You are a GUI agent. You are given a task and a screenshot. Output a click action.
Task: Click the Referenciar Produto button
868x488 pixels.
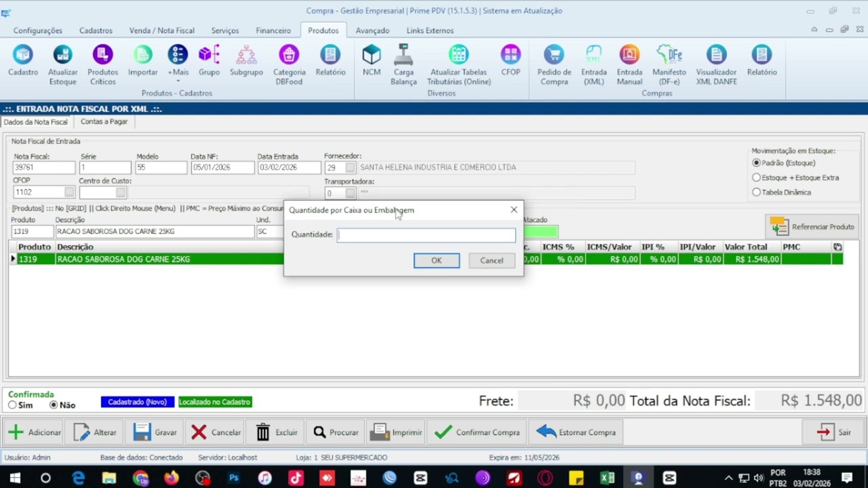(812, 227)
